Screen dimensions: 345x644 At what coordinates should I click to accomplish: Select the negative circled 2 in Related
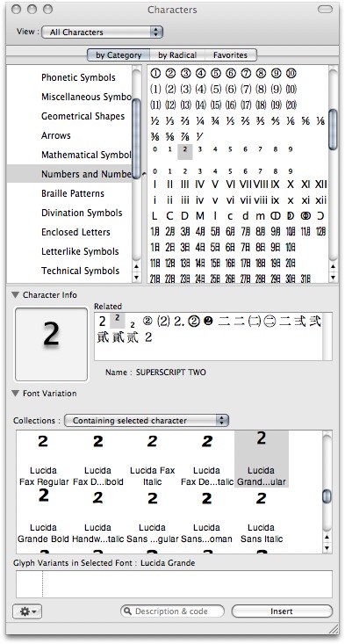tap(208, 322)
